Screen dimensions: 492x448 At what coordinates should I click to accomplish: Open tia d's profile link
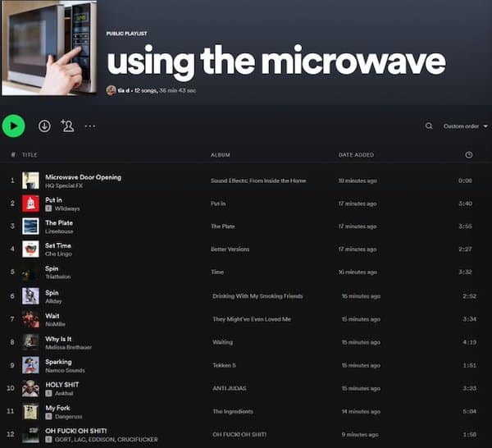click(x=121, y=90)
